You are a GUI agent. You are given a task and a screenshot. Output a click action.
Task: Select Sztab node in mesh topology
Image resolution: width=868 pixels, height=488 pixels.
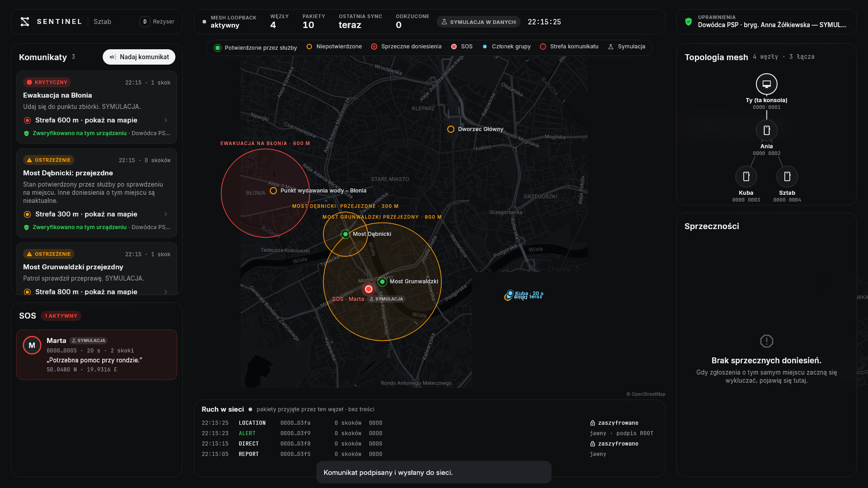787,177
